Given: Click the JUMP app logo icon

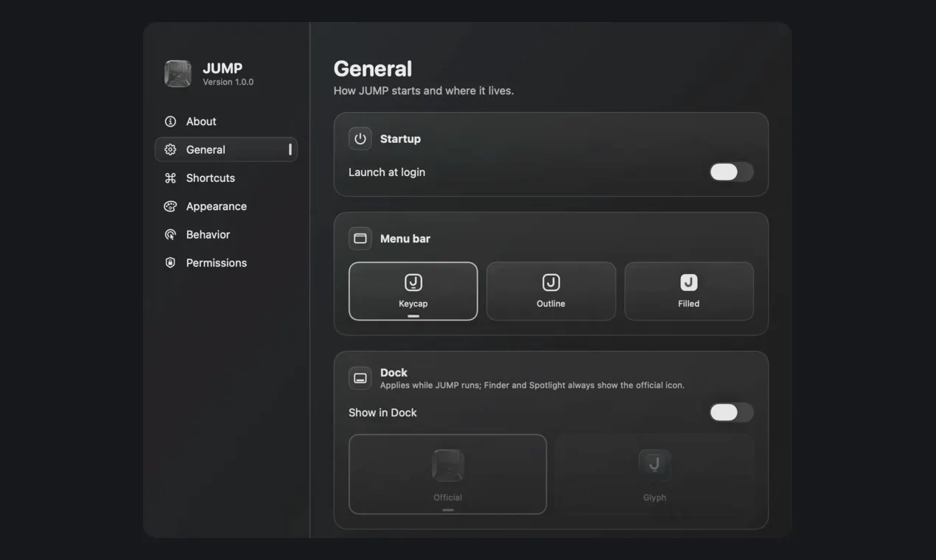Looking at the screenshot, I should [178, 74].
